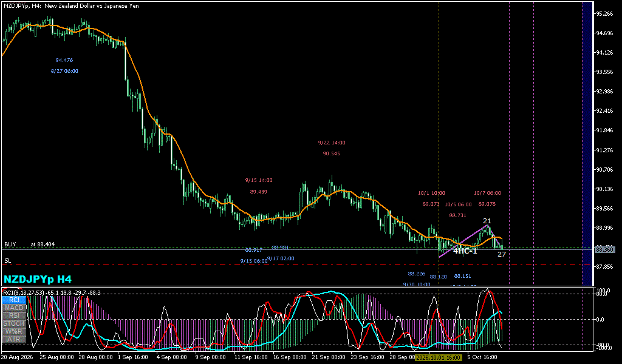Click the 20 Aug 2026 time axis label

point(18,357)
